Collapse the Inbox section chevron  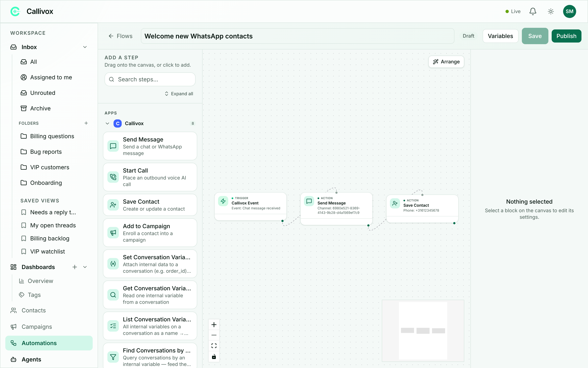point(85,47)
